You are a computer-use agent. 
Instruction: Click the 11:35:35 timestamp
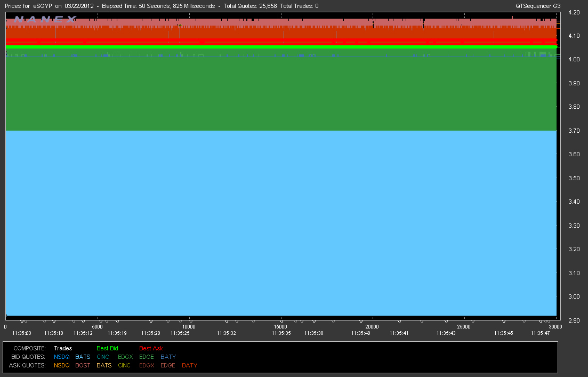(x=281, y=333)
